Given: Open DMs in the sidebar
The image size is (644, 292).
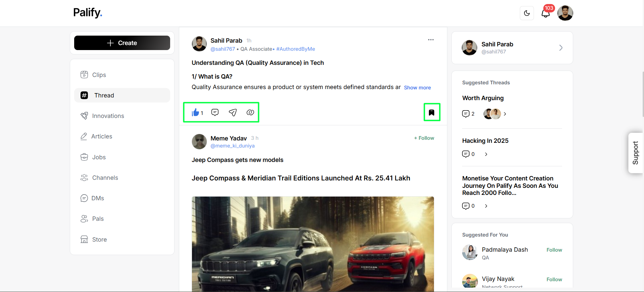Looking at the screenshot, I should click(122, 198).
